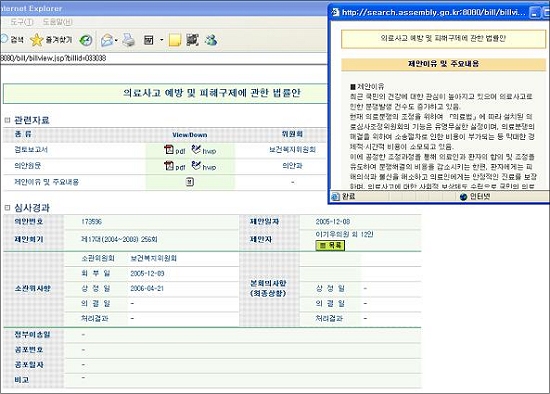The height and width of the screenshot is (394, 550).
Task: Click the 비고 label
Action: pyautogui.click(x=21, y=380)
